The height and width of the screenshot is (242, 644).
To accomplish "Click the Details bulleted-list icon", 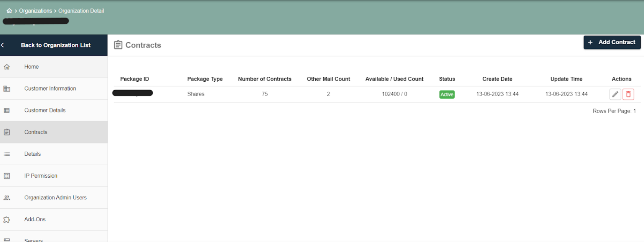I will (7, 154).
